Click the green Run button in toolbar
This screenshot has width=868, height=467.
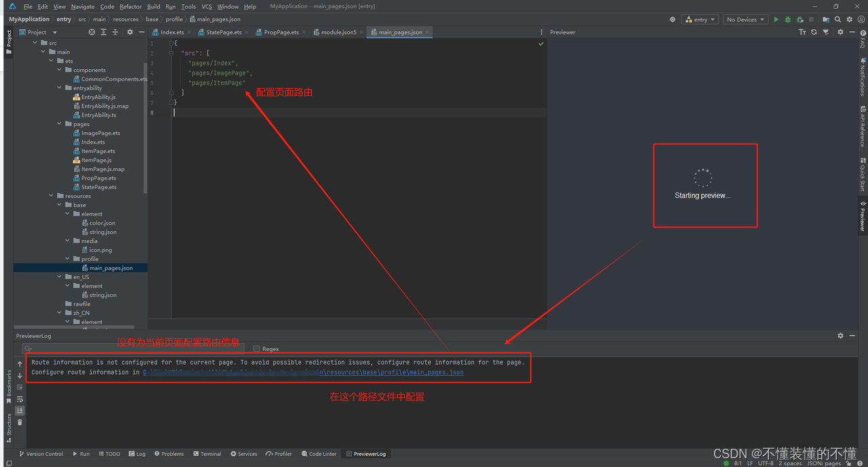click(x=776, y=20)
